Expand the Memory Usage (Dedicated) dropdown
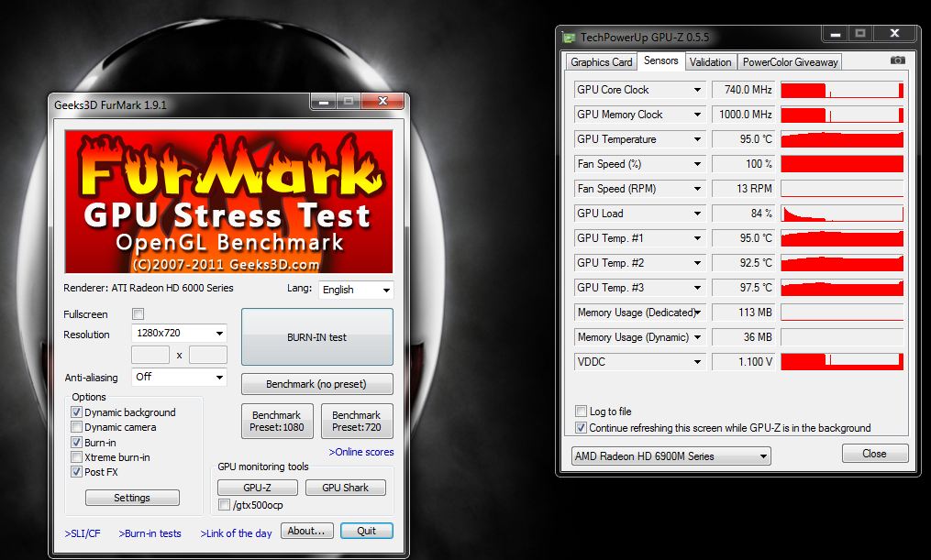This screenshot has height=560, width=931. tap(698, 313)
